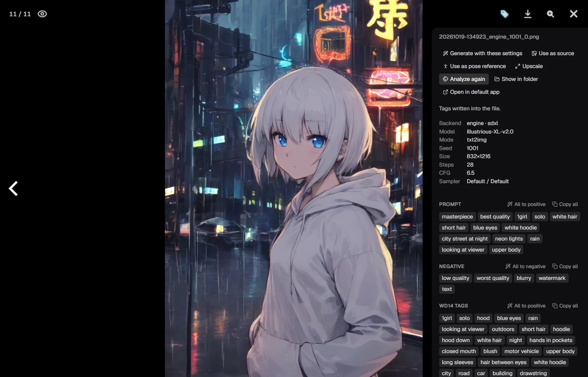
Task: Select the low quality negative tag
Action: click(455, 278)
